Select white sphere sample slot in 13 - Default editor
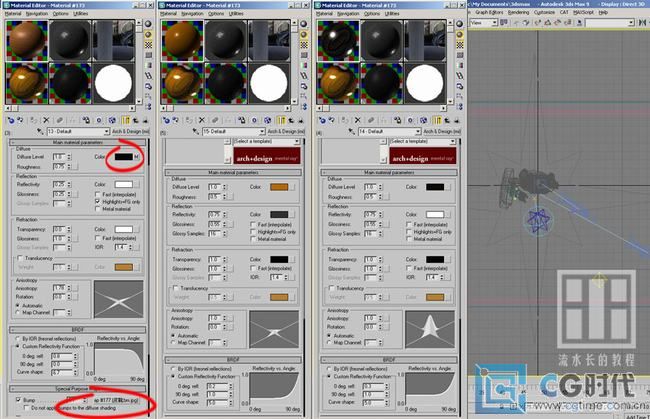This screenshot has height=419, width=650. pyautogui.click(x=113, y=83)
